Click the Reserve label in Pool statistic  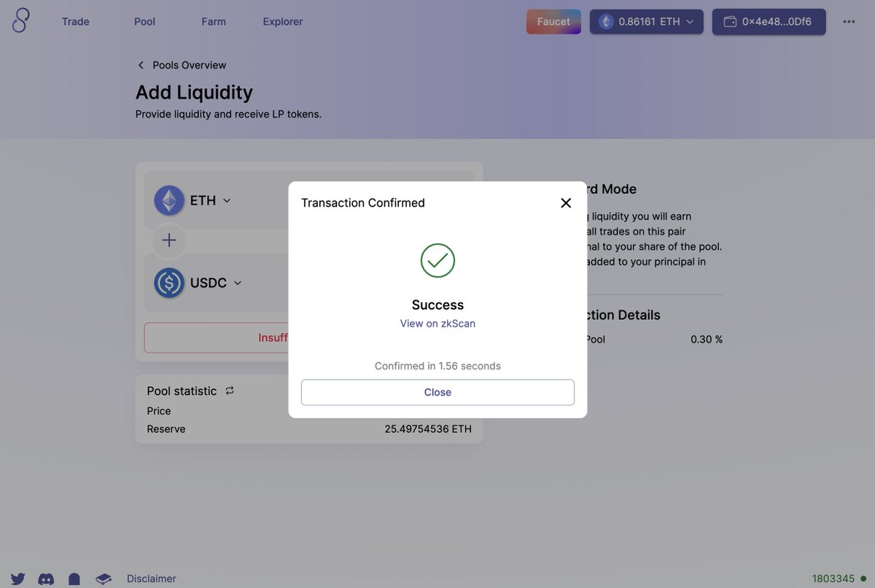pyautogui.click(x=166, y=429)
